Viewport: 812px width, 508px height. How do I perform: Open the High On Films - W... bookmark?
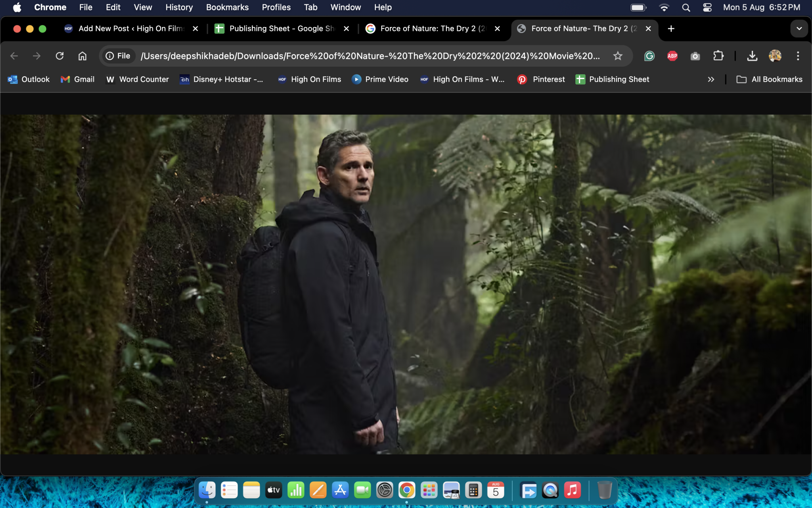point(462,79)
